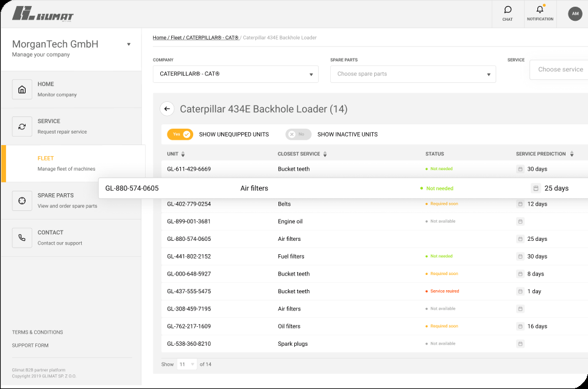Select unit GL-402-779-0254
This screenshot has height=389, width=588.
[x=189, y=204]
